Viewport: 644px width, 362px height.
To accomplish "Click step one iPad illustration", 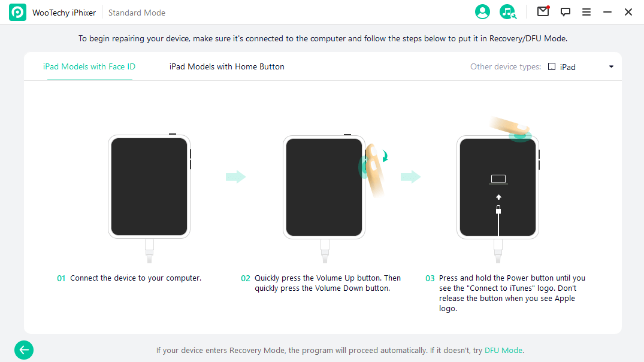I will pos(150,198).
